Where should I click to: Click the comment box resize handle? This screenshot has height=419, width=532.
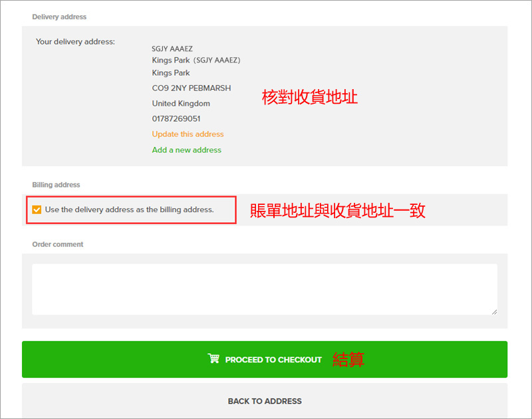click(x=493, y=311)
